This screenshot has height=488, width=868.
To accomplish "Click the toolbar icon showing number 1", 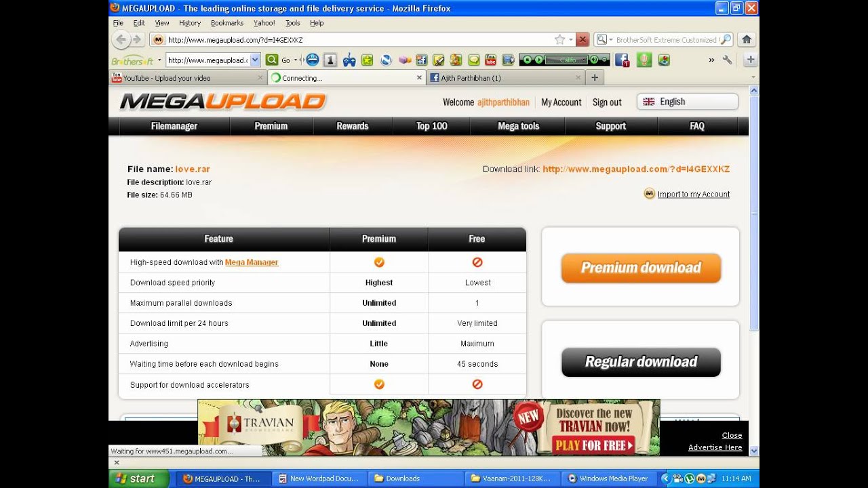I will (x=330, y=60).
